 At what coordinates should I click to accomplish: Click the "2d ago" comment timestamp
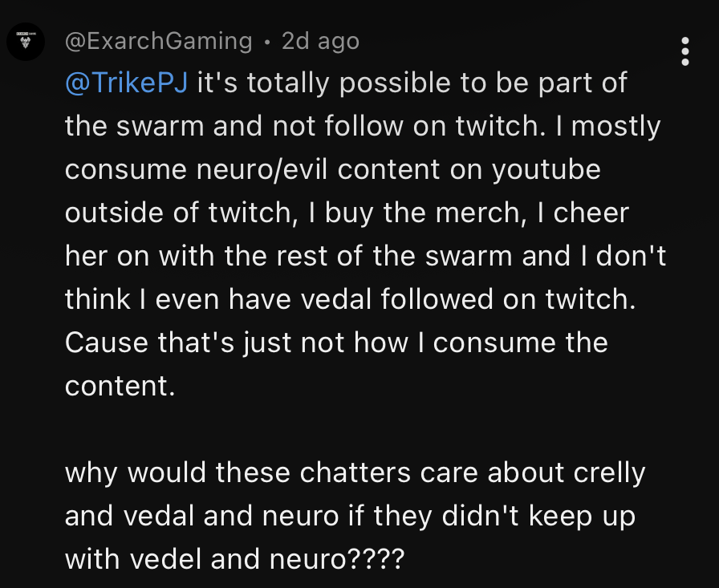point(320,41)
